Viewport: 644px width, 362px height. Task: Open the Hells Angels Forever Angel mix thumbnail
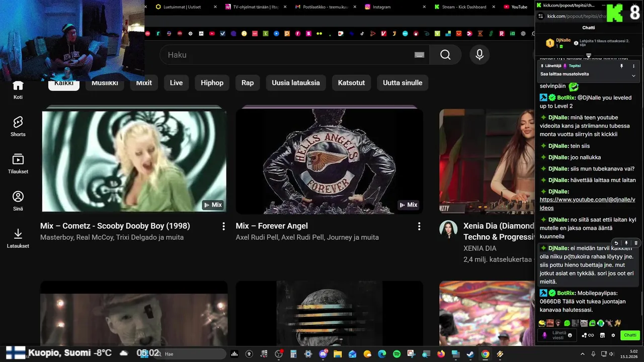pos(329,161)
